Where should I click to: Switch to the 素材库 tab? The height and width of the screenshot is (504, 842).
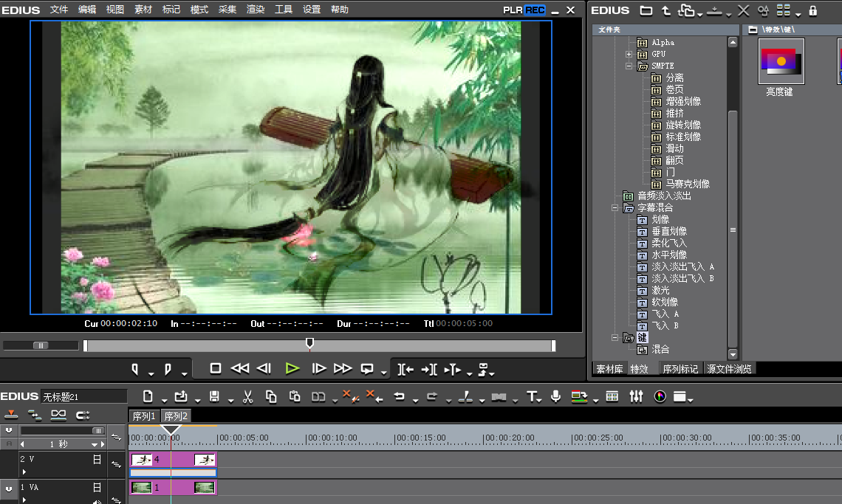click(609, 369)
